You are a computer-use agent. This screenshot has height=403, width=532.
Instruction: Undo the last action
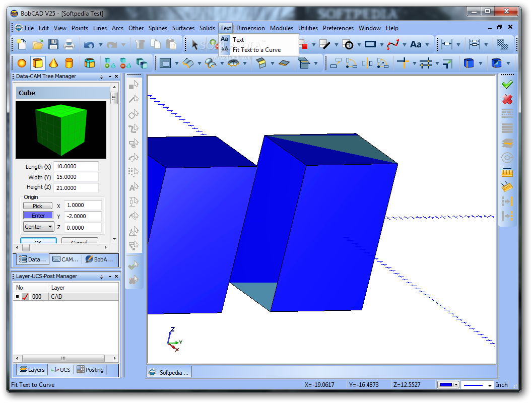pos(89,44)
